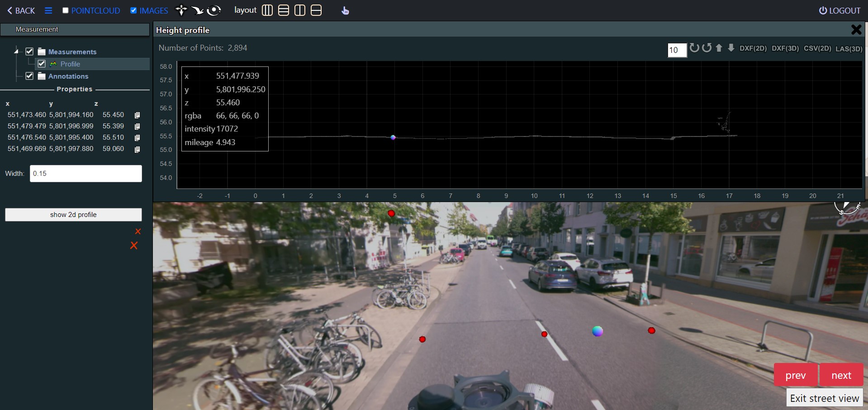The image size is (868, 410).
Task: Click the Width input field
Action: pos(86,174)
